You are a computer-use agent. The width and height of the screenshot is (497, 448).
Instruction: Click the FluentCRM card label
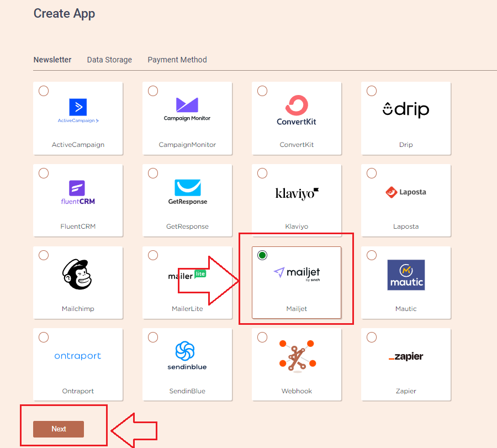[x=78, y=226]
